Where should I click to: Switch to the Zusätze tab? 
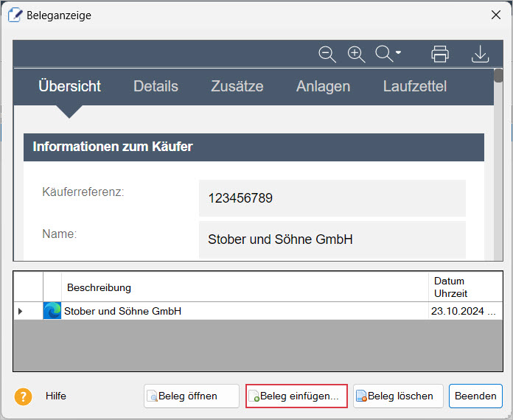[x=237, y=86]
